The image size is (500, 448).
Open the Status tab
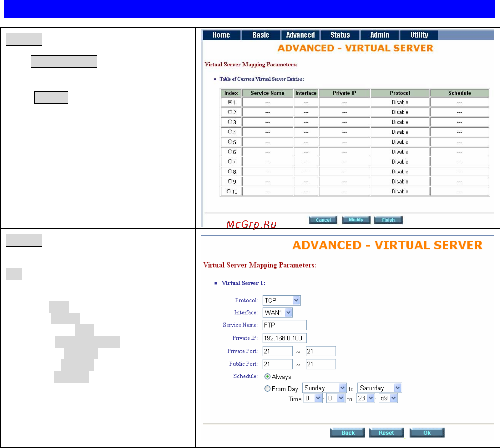pos(340,35)
